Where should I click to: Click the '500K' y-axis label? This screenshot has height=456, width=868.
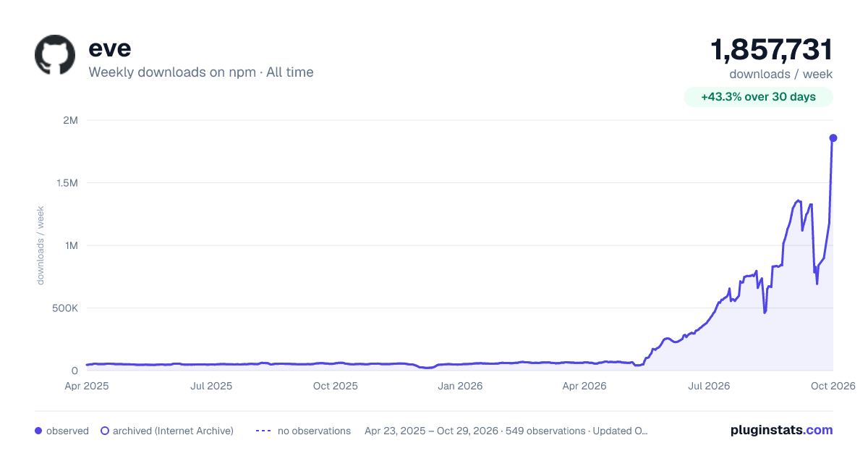coord(64,308)
